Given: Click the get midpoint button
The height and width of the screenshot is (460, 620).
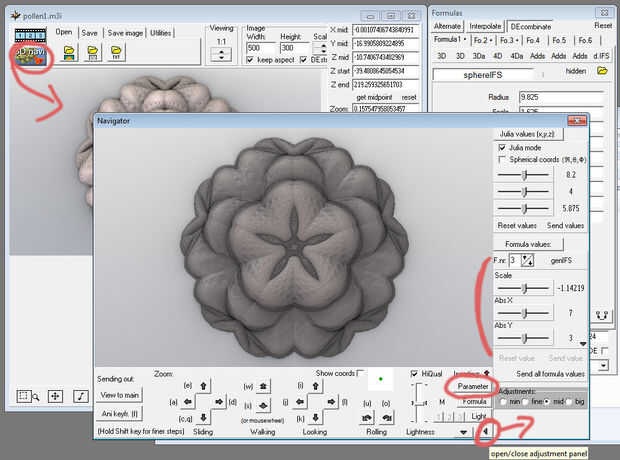Looking at the screenshot, I should click(x=374, y=97).
